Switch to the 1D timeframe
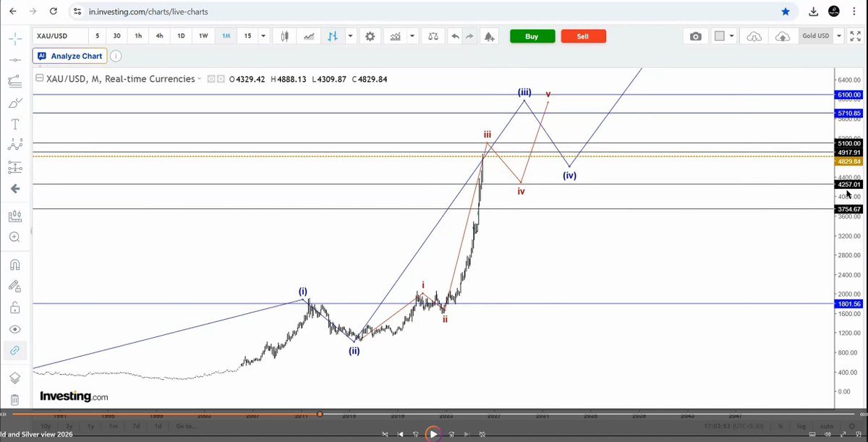The width and height of the screenshot is (868, 442). 182,36
